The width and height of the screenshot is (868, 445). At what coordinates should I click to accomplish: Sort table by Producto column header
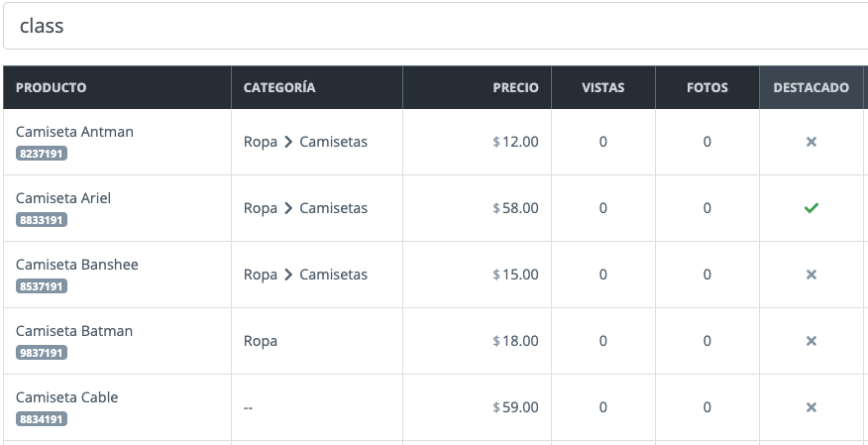pos(52,87)
